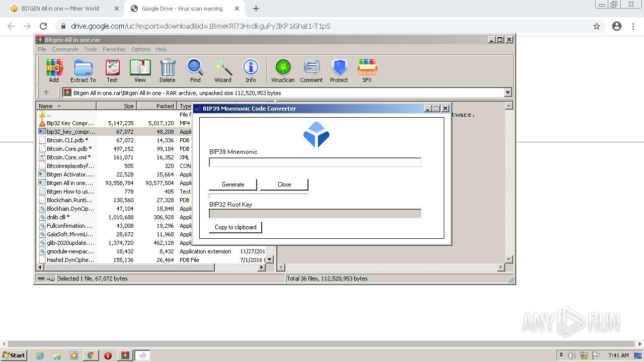This screenshot has width=644, height=362.
Task: Click the Add toolbar icon in WinRAR
Action: tap(54, 70)
